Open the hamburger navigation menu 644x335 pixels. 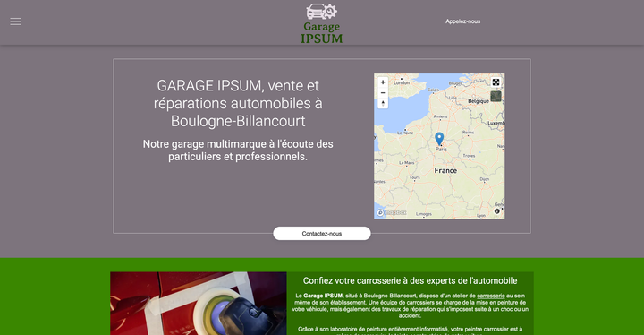15,21
